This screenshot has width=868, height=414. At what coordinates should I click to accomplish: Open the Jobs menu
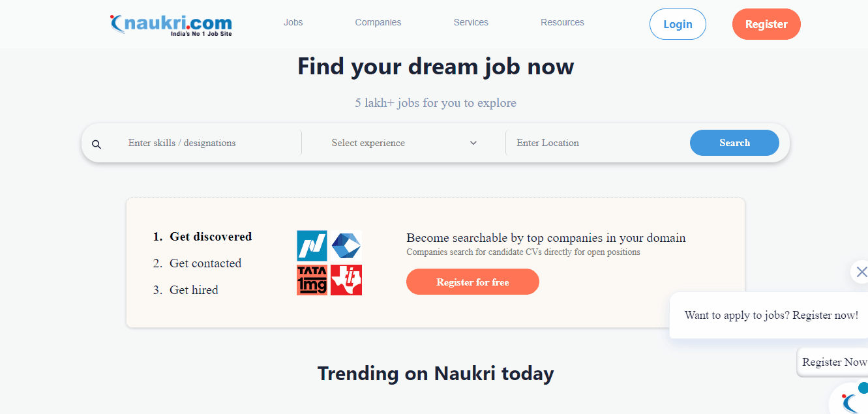click(293, 22)
